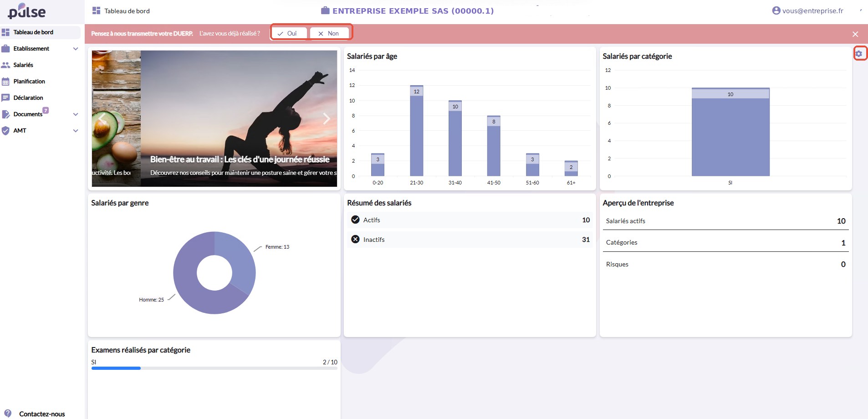
Task: Click the Etablissement briefcase icon
Action: tap(5, 49)
